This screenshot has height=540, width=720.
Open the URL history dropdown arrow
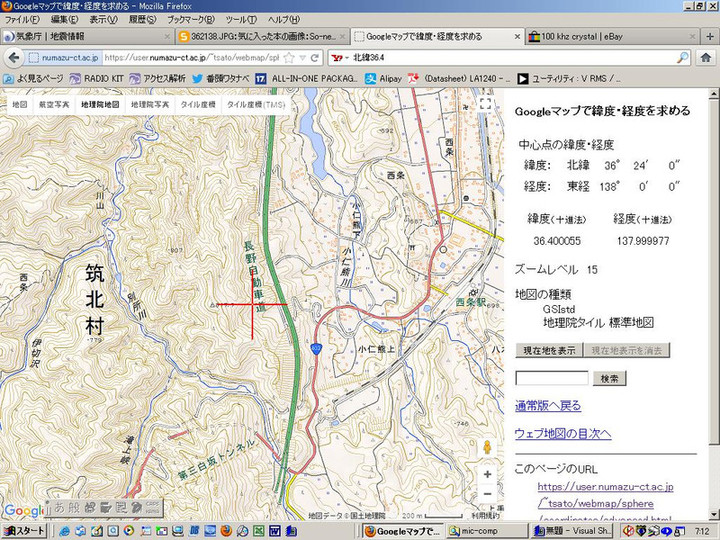click(x=302, y=58)
